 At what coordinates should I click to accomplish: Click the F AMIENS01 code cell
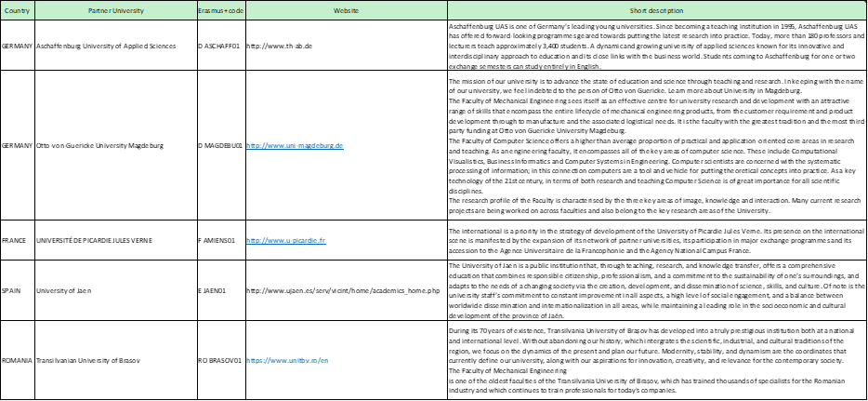tap(220, 240)
